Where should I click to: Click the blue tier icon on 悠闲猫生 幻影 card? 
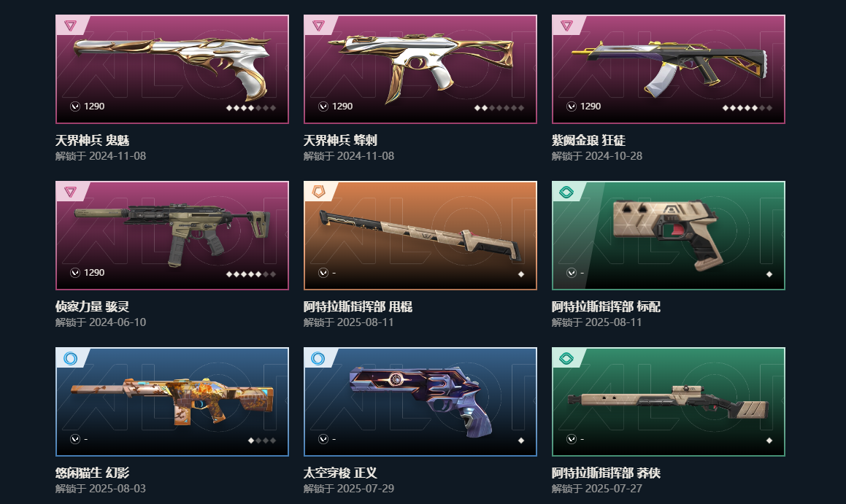(x=70, y=358)
